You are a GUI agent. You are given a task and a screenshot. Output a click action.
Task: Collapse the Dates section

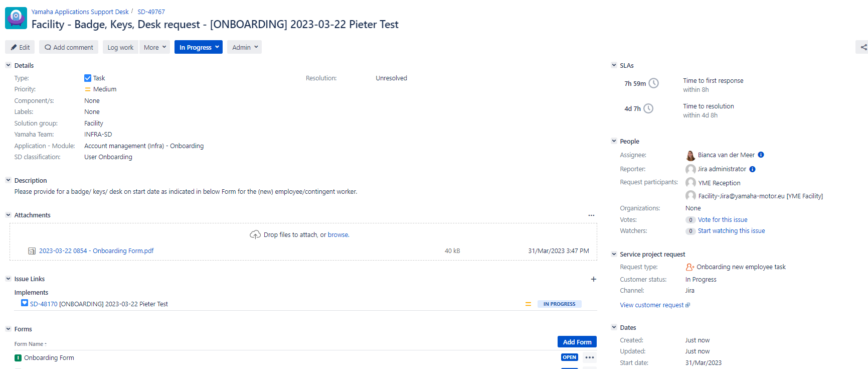pyautogui.click(x=614, y=327)
